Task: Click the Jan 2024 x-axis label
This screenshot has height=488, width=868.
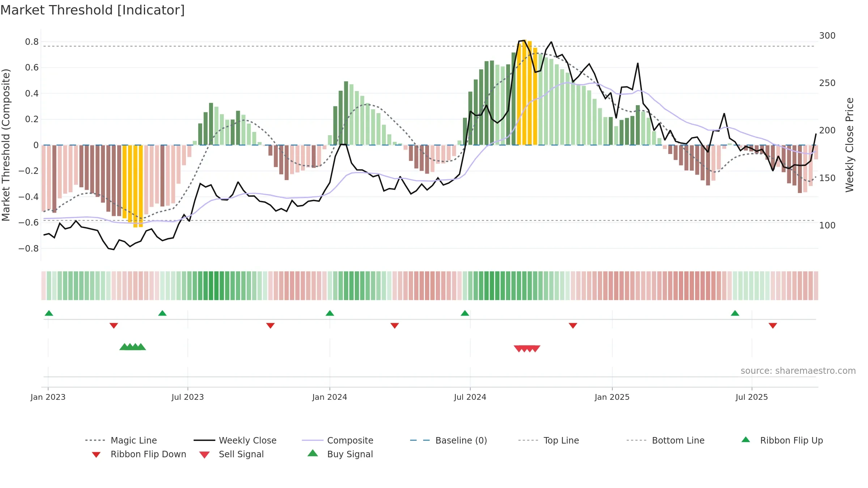Action: 330,397
